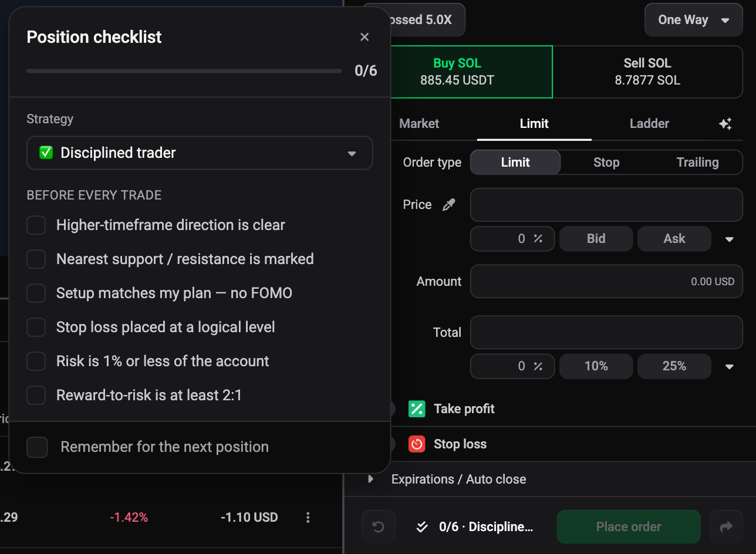The image size is (756, 554).
Task: Switch to the Market tab
Action: coord(419,124)
